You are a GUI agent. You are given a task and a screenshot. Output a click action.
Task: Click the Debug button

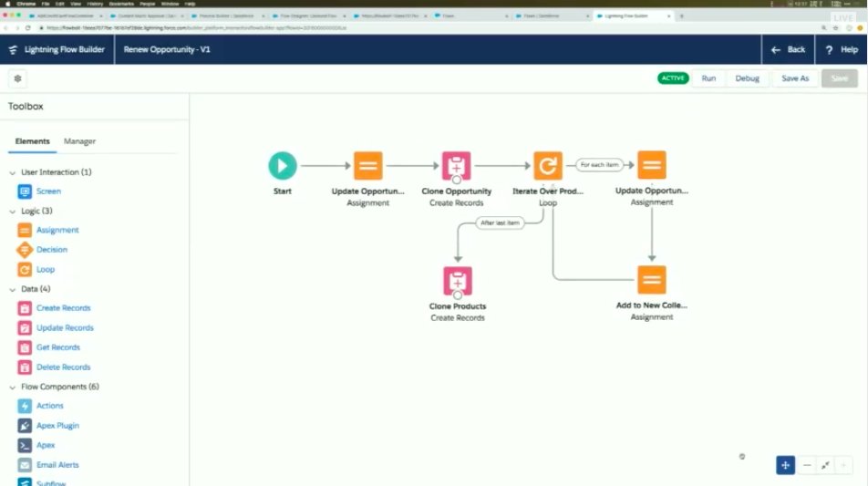point(747,78)
